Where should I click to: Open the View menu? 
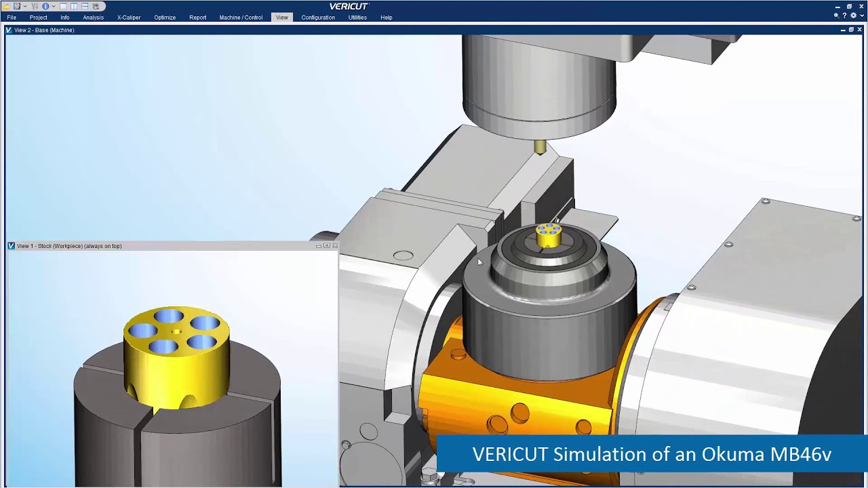click(282, 18)
